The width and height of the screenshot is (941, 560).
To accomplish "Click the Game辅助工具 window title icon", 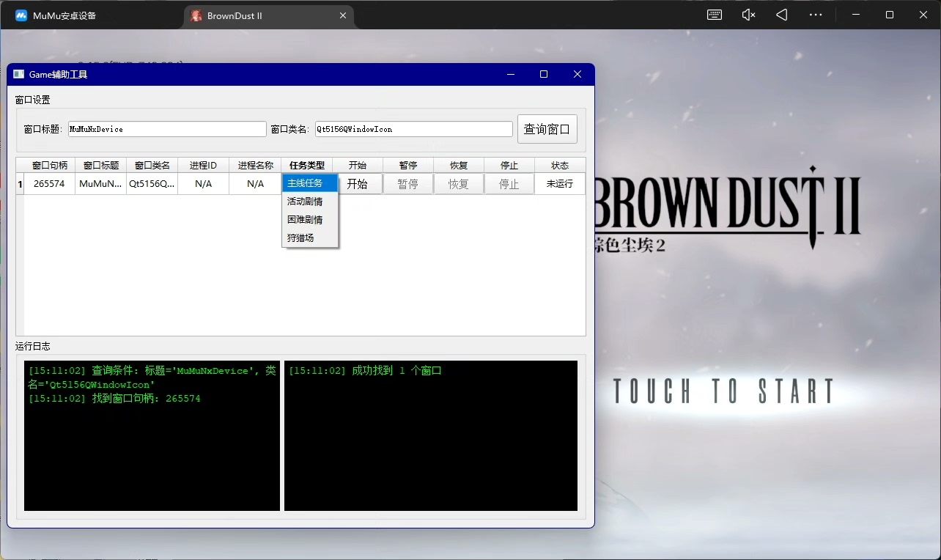I will 19,74.
